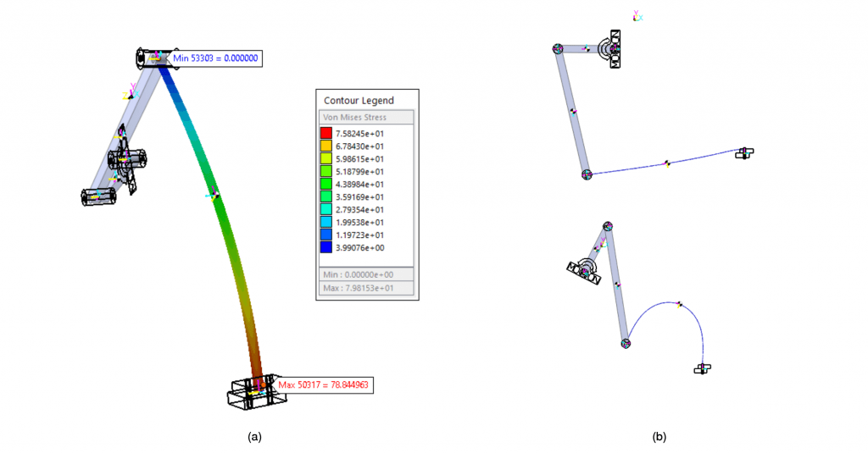Click the red 7.58245e+01 legend swatch
868x453 pixels.
pyautogui.click(x=326, y=133)
